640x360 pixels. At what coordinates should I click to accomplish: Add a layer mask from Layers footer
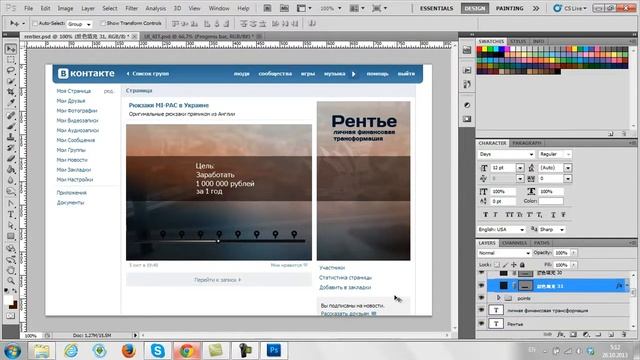573,334
